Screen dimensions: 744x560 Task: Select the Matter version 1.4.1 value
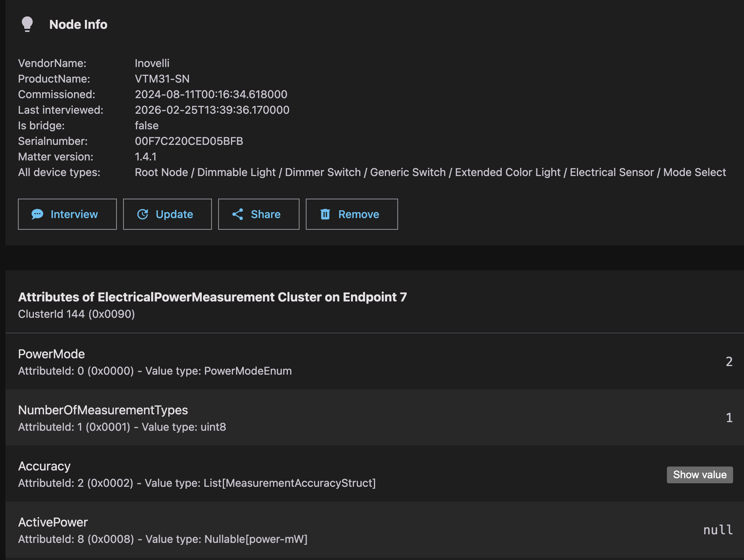(x=146, y=157)
